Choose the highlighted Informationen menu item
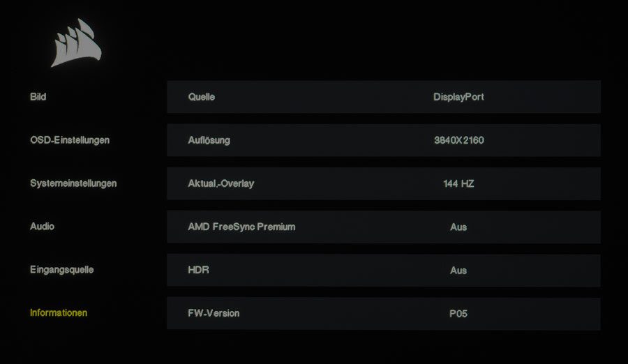628x364 pixels. [x=59, y=312]
